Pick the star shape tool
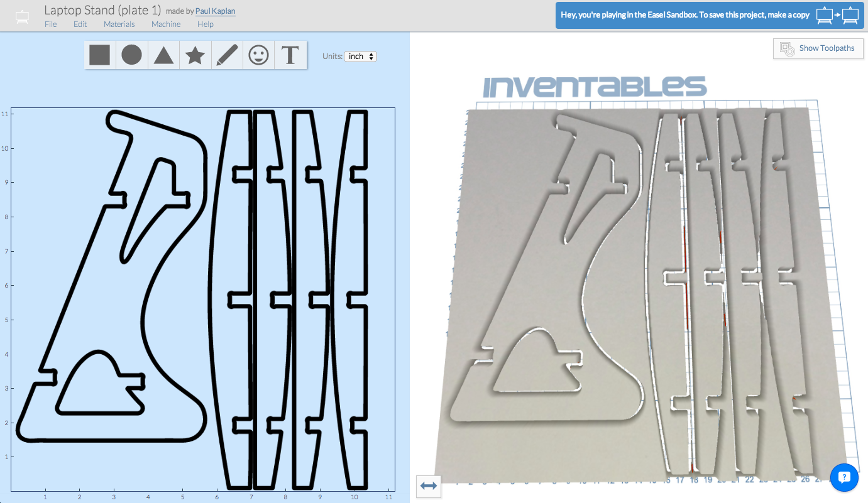The image size is (868, 503). (x=195, y=55)
